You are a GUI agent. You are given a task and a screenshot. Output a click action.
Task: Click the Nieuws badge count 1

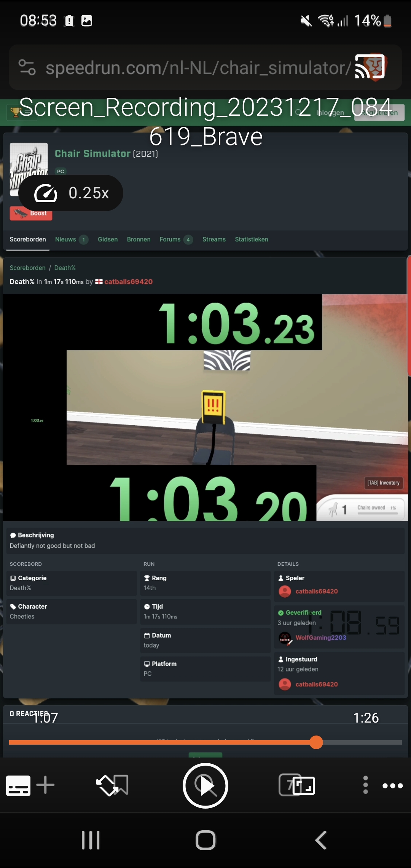click(x=84, y=239)
